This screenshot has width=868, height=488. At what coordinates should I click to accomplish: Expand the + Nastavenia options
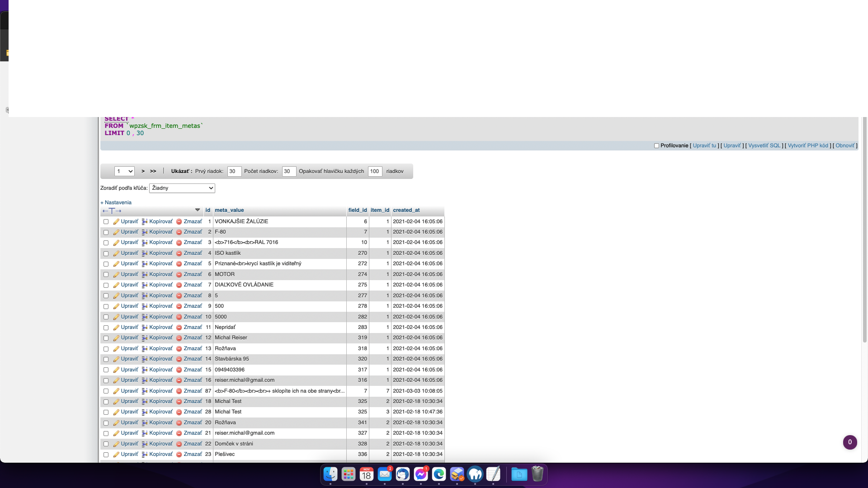click(116, 202)
